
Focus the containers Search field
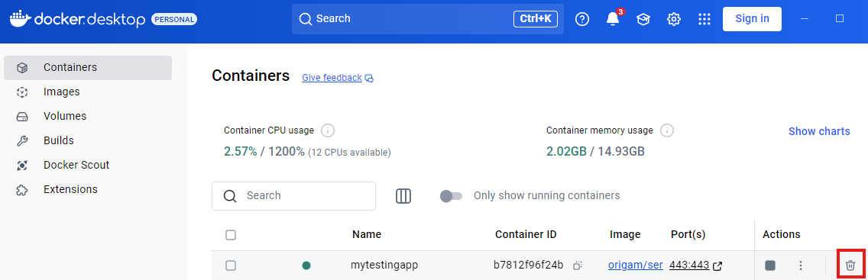(x=294, y=196)
